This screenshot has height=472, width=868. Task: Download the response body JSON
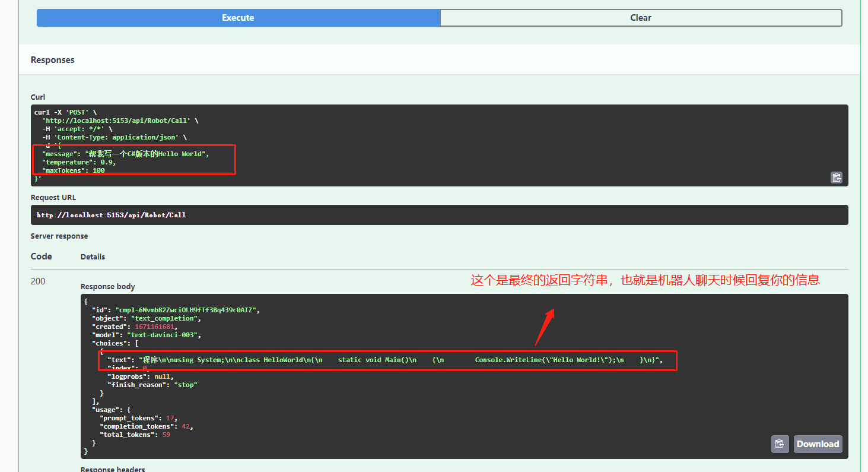pos(818,444)
